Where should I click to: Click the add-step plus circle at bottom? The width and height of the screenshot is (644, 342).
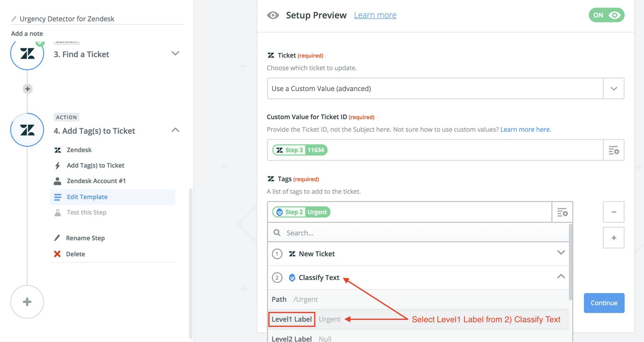coord(27,302)
